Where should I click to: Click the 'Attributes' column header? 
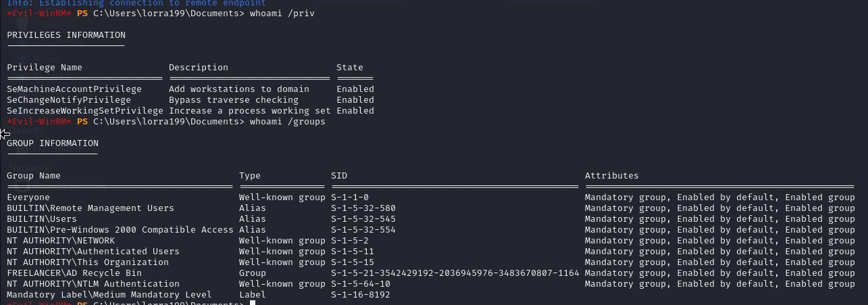click(x=611, y=176)
